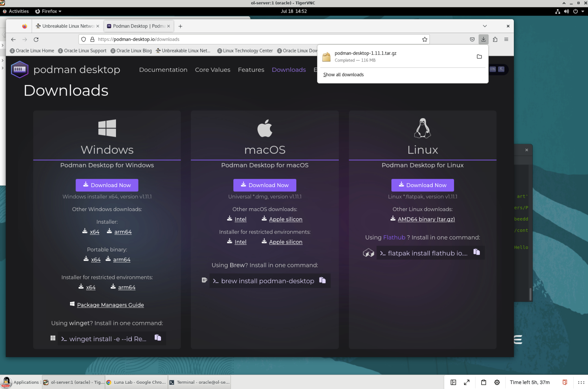The height and width of the screenshot is (389, 588).
Task: Close the Unbreakable Linux Network tab
Action: [x=98, y=26]
